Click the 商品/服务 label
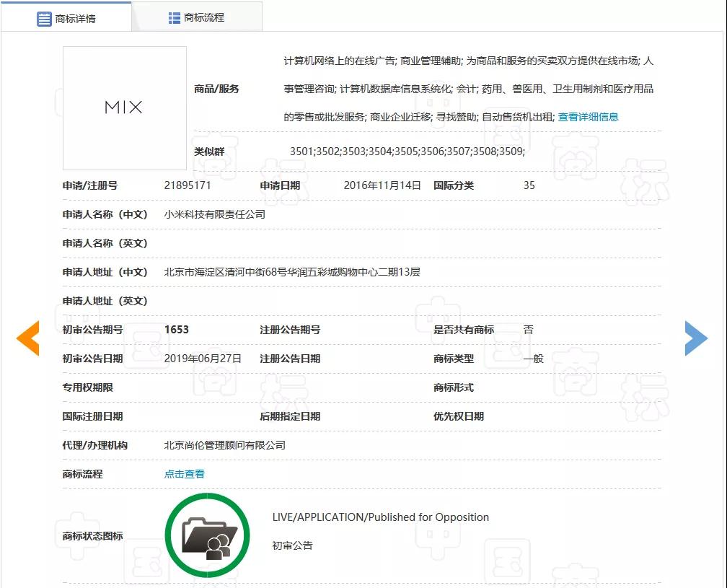Image resolution: width=727 pixels, height=588 pixels. click(216, 89)
